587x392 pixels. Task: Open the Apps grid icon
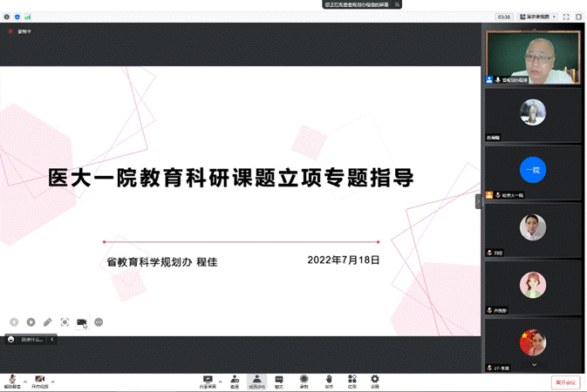click(352, 381)
